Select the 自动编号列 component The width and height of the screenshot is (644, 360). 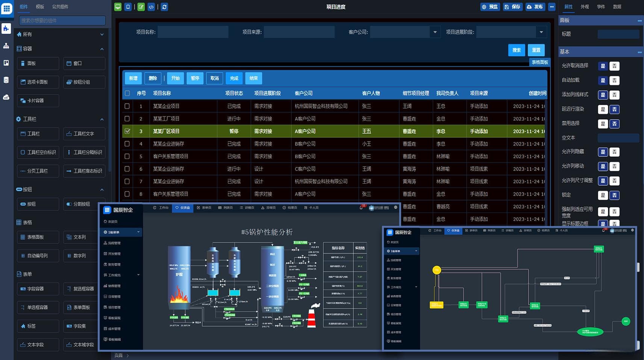click(38, 256)
